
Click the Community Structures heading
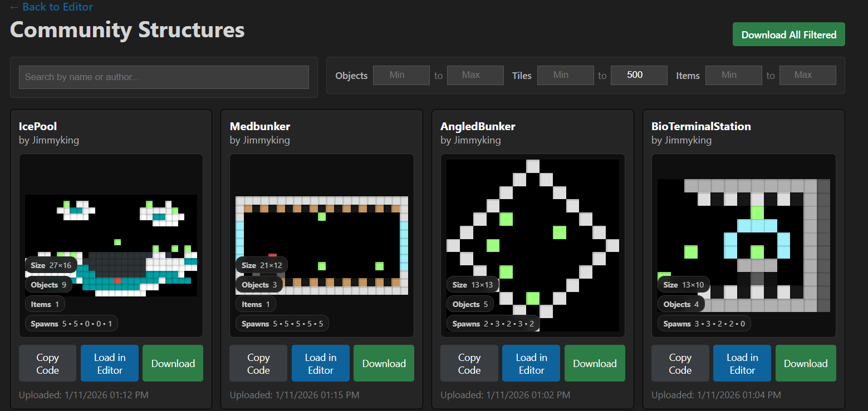click(127, 29)
